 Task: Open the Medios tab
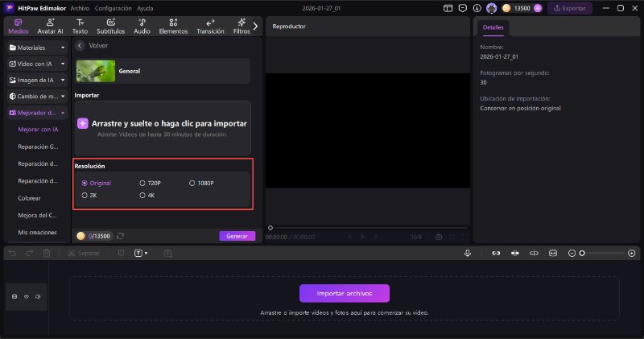point(19,27)
